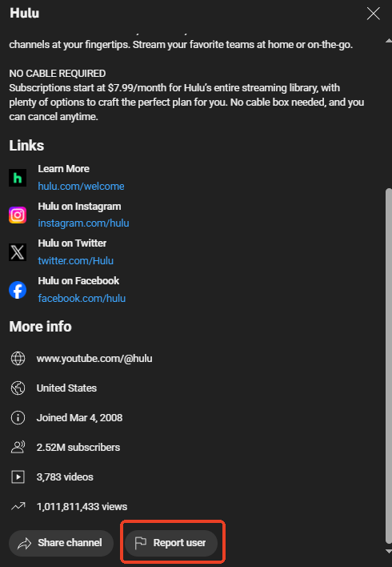Click the Report user button
The image size is (392, 567).
(171, 543)
